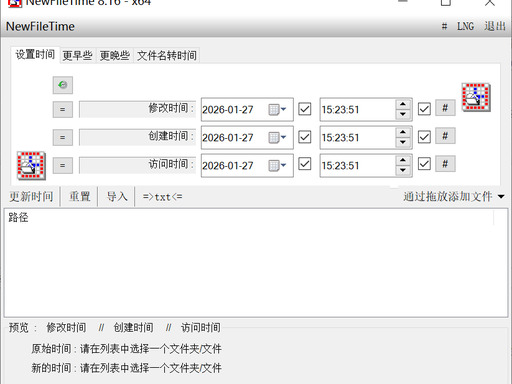Click the 新的时间 preview line
The height and width of the screenshot is (384, 512).
tap(127, 368)
